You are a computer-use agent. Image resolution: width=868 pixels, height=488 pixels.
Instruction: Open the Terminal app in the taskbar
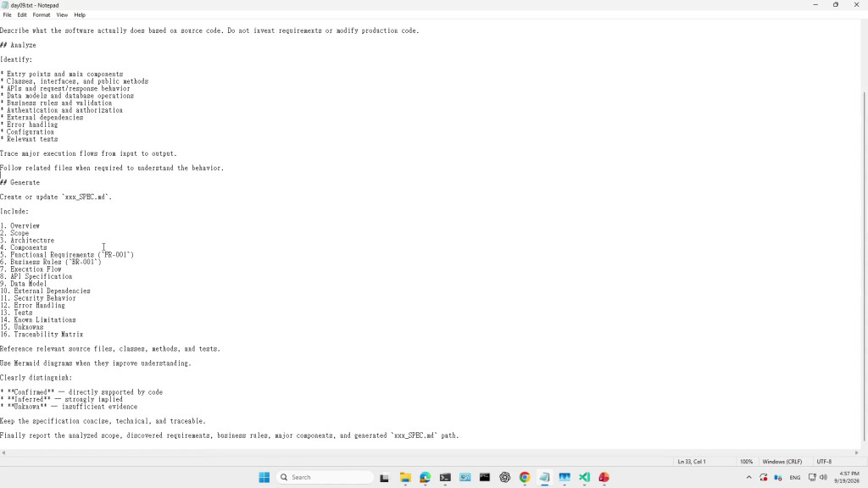click(x=445, y=477)
